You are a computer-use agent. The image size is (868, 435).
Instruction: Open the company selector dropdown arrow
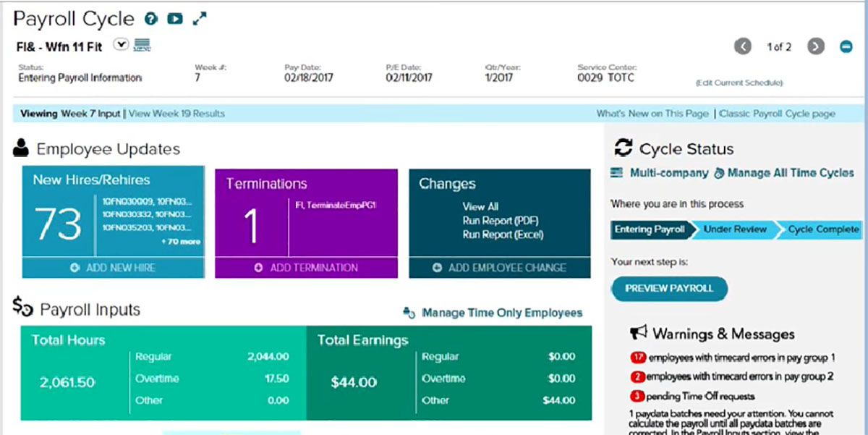(x=122, y=45)
